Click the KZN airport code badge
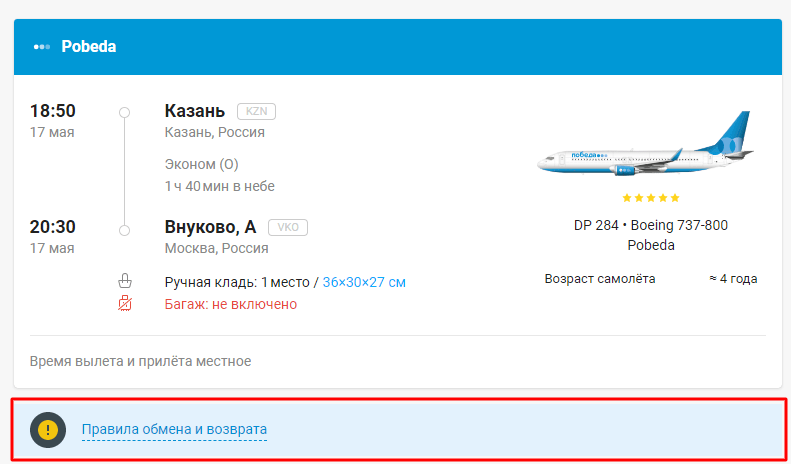This screenshot has width=791, height=464. (256, 111)
